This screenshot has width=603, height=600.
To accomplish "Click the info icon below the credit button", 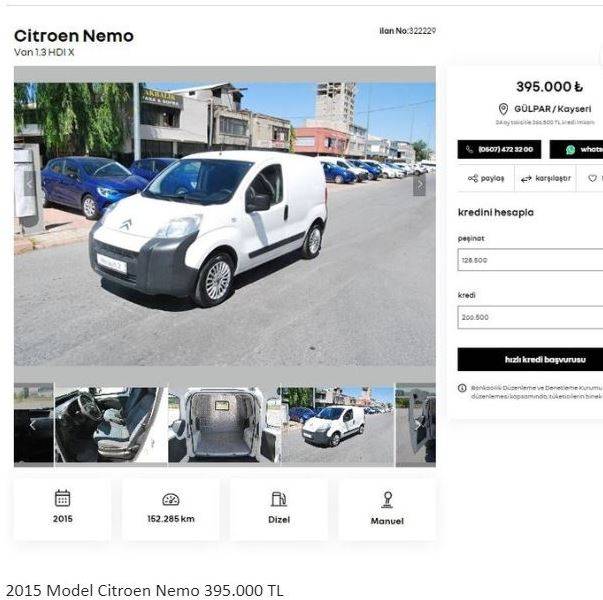I will tap(462, 388).
